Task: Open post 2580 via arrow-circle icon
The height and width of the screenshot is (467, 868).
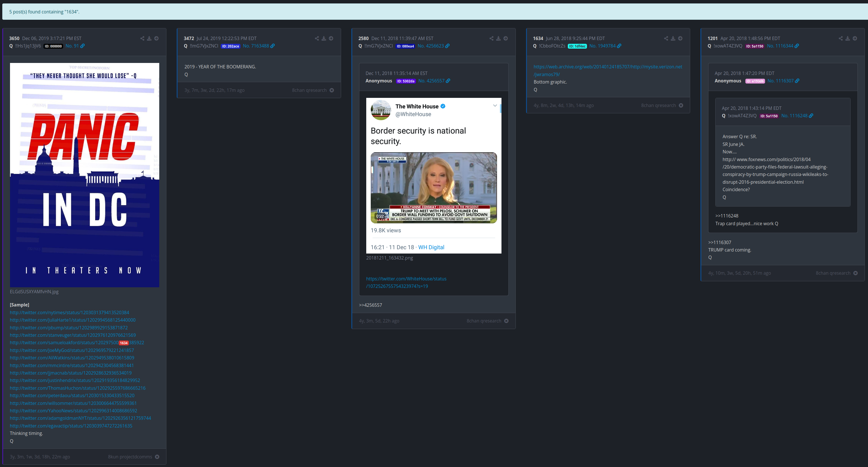Action: point(505,38)
